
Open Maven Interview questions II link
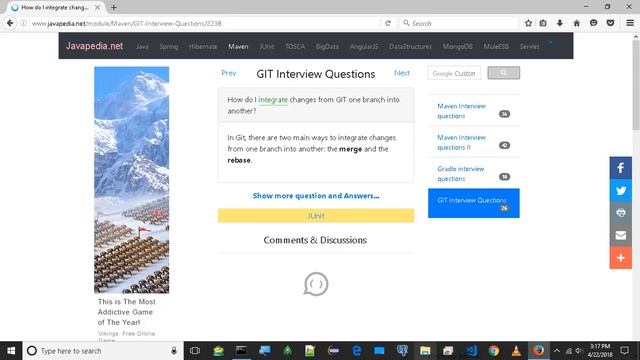462,142
